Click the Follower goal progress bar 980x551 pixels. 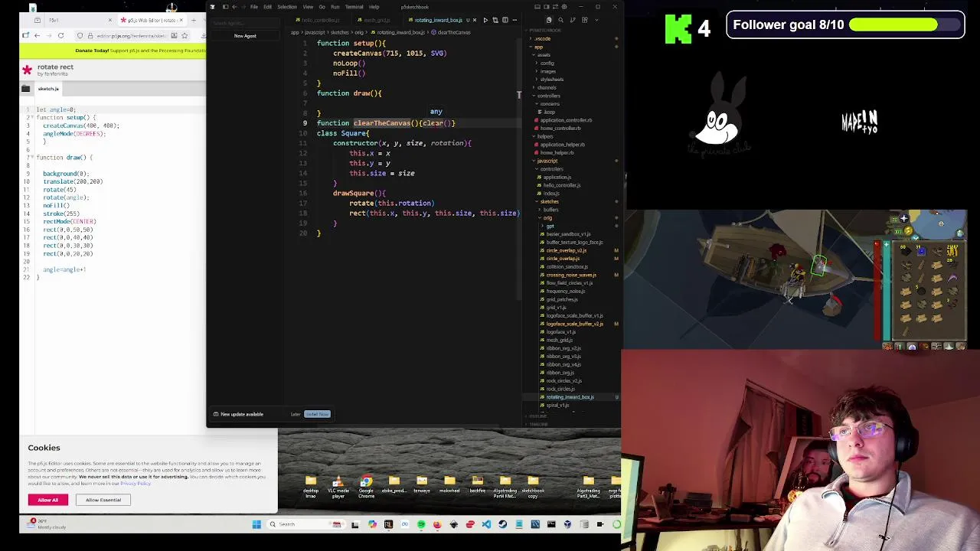[x=906, y=25]
